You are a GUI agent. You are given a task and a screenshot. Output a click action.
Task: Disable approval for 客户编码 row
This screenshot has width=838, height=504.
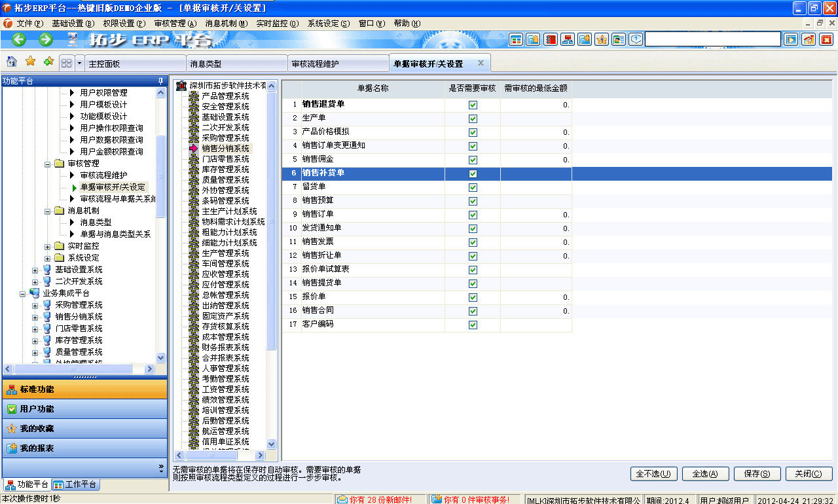pyautogui.click(x=472, y=324)
